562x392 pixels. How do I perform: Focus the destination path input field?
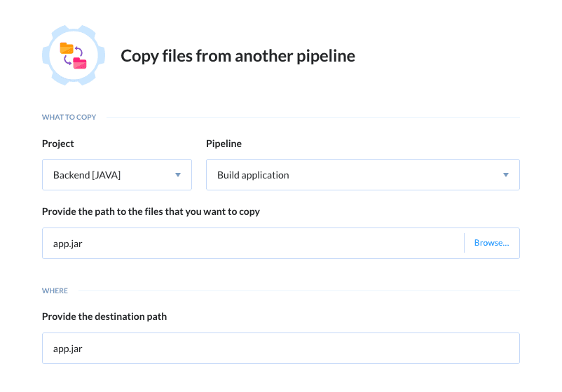[x=280, y=348]
